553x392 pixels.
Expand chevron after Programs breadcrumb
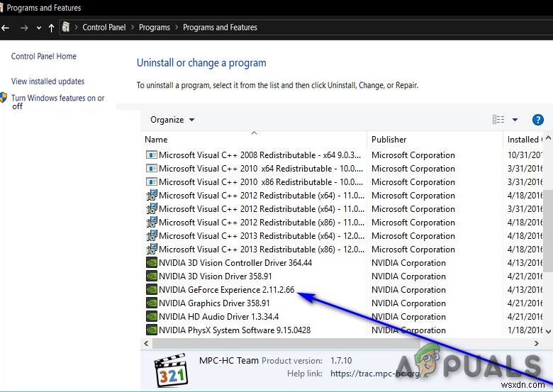[177, 27]
